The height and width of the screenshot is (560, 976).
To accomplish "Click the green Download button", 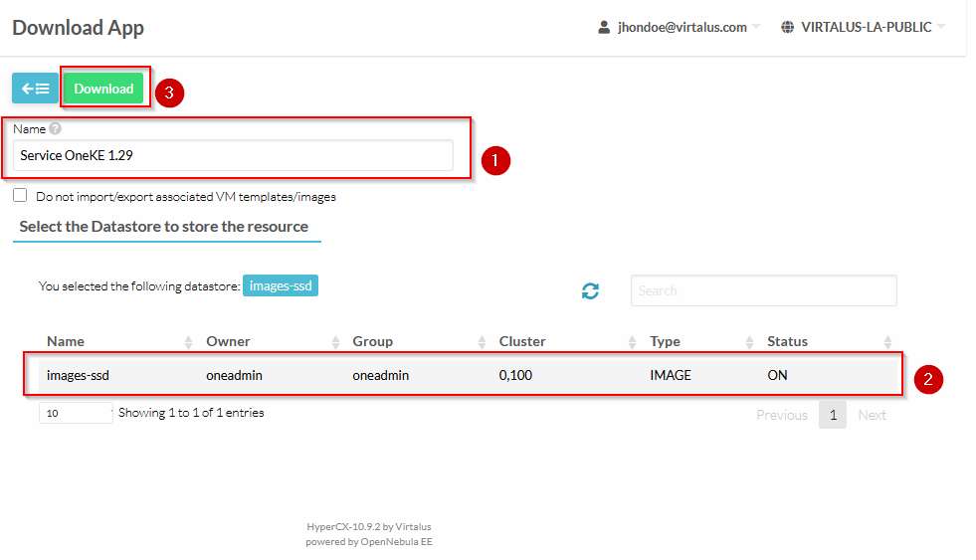I will (103, 89).
